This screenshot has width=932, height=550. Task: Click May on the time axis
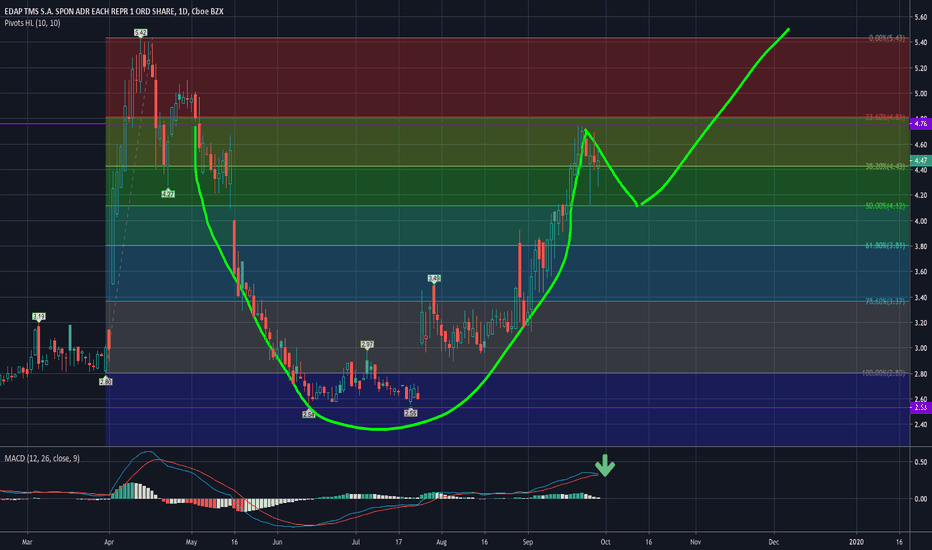[191, 542]
